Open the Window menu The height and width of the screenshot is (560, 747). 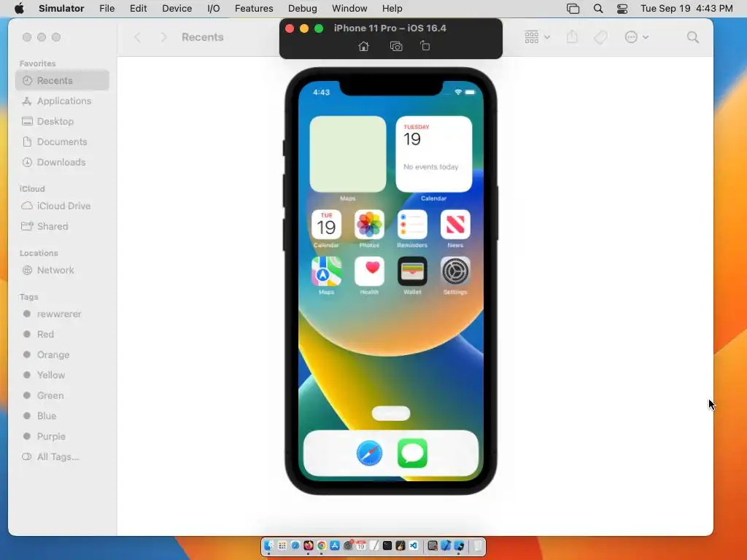point(349,9)
